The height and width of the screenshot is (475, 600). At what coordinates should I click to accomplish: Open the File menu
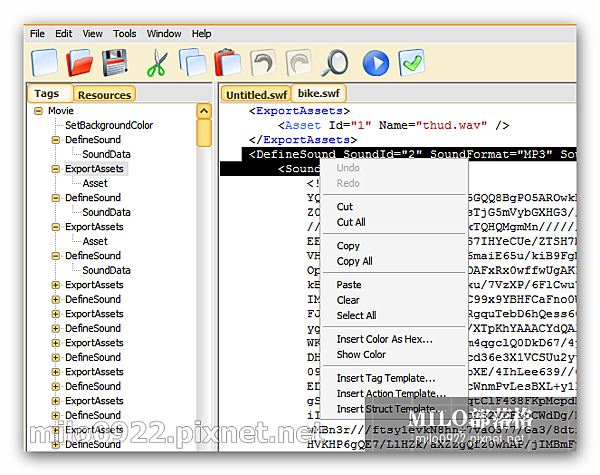[37, 34]
